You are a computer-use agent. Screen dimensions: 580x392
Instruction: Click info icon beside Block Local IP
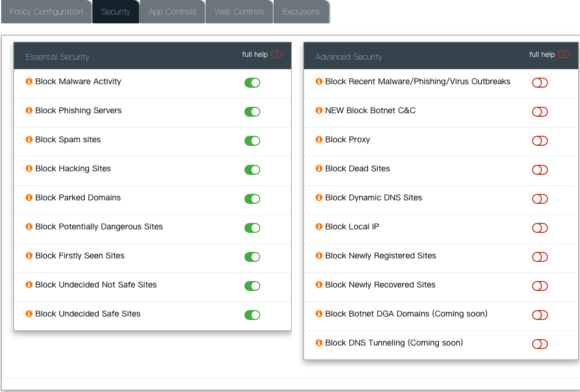click(x=319, y=226)
